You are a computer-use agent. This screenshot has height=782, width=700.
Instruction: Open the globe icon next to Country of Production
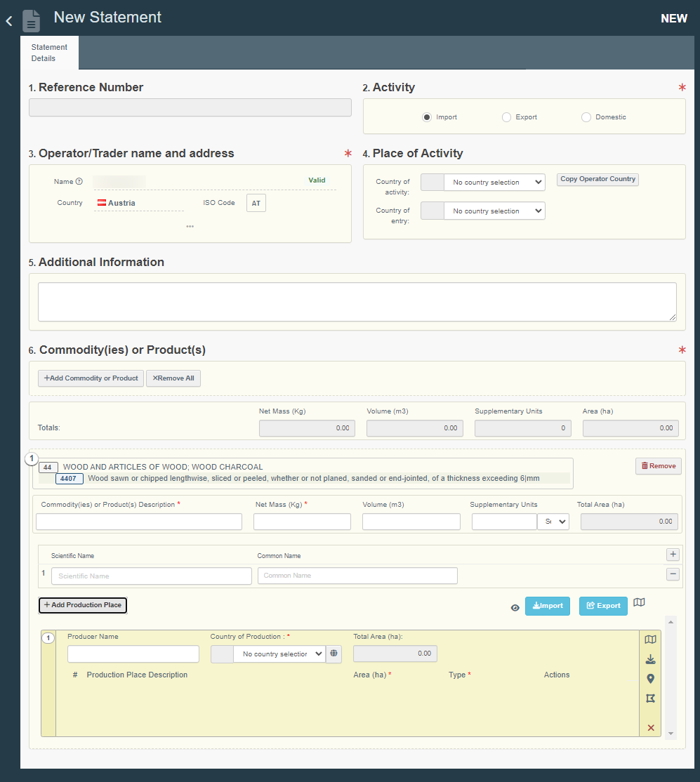tap(334, 654)
